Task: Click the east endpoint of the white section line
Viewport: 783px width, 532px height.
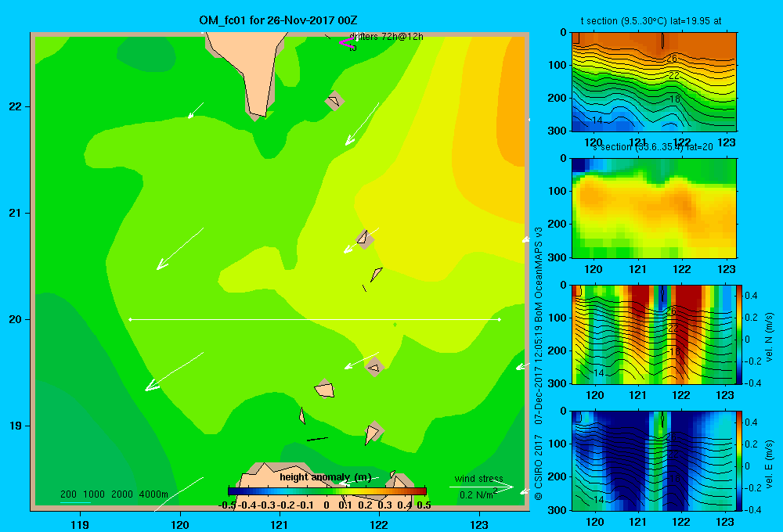Action: [x=500, y=319]
